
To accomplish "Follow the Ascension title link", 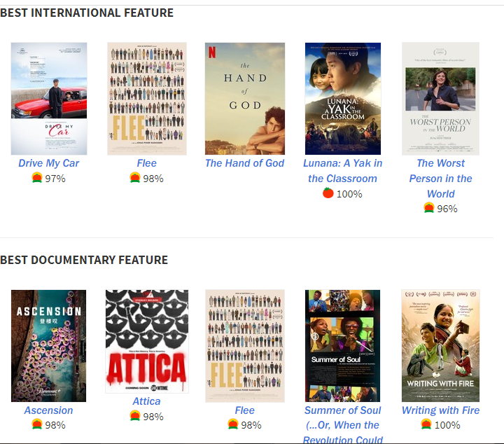I will coord(48,410).
